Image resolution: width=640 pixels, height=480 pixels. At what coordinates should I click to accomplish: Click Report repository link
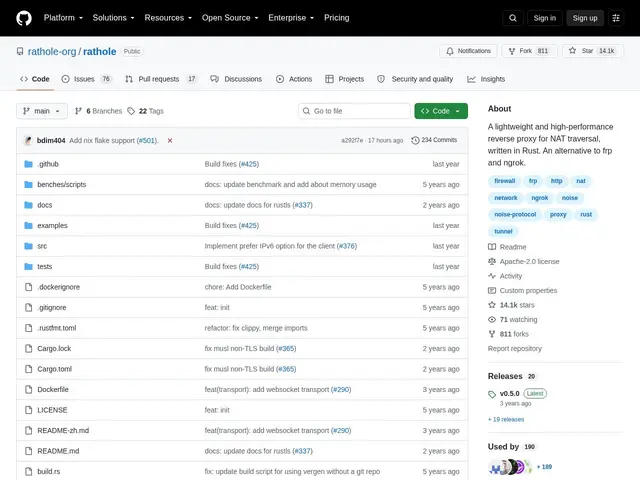515,349
